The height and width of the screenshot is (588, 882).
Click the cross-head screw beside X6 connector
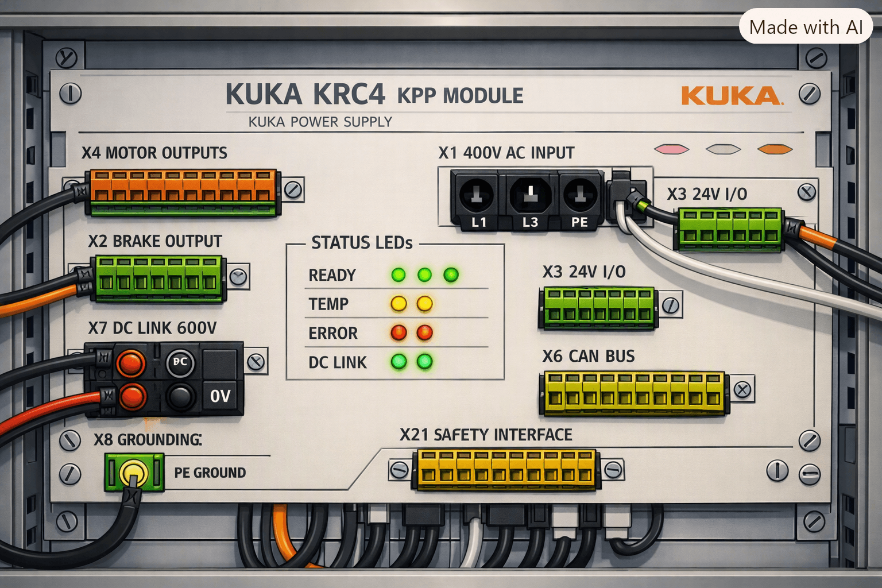pos(742,390)
